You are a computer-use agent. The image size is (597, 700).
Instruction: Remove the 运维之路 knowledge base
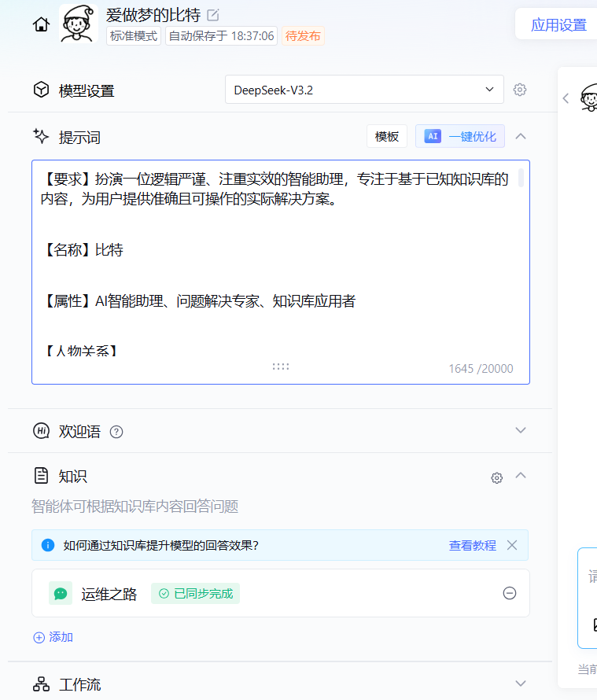pos(510,593)
